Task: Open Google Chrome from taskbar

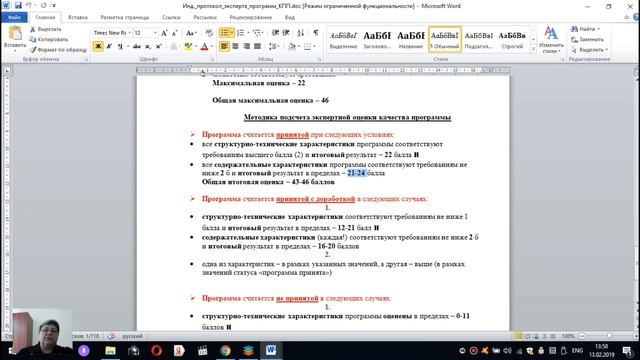Action: point(225,351)
